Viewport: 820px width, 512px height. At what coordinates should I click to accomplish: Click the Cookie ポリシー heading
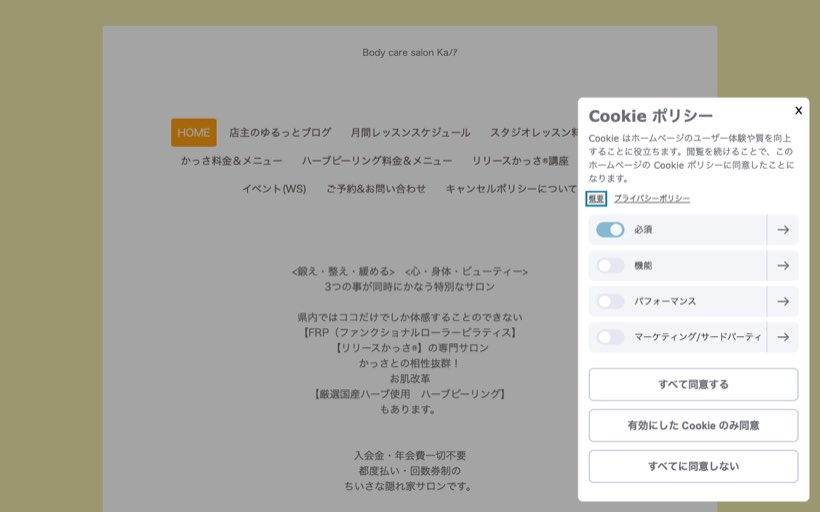click(651, 116)
